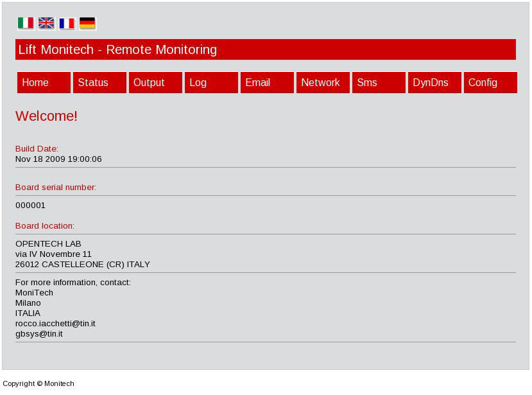Image resolution: width=532 pixels, height=395 pixels.
Task: Click the Copyright © Monitech footer
Action: coord(39,383)
